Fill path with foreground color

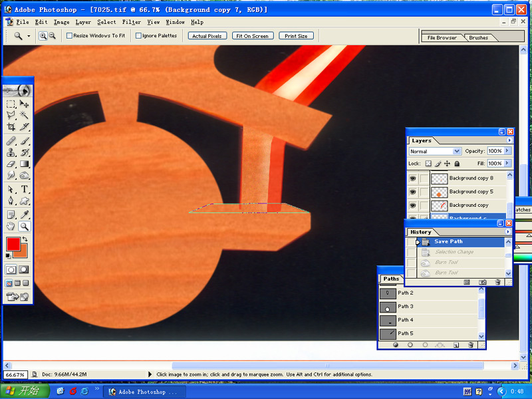click(396, 345)
